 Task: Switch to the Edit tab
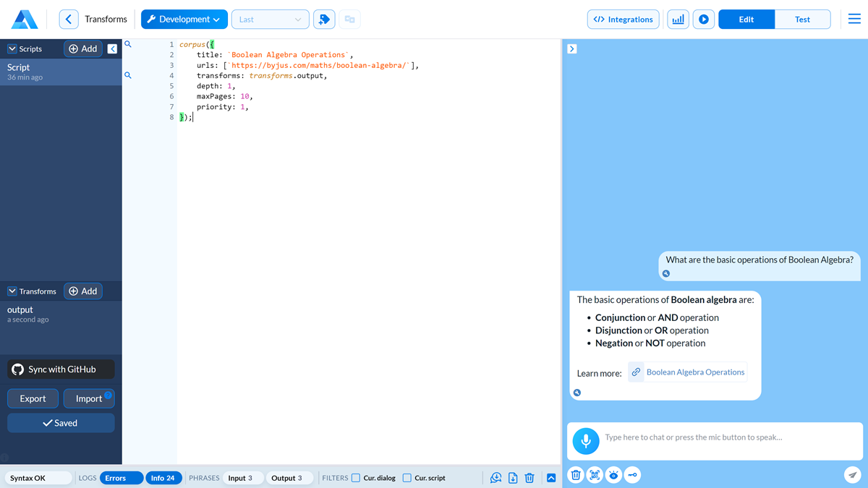746,19
